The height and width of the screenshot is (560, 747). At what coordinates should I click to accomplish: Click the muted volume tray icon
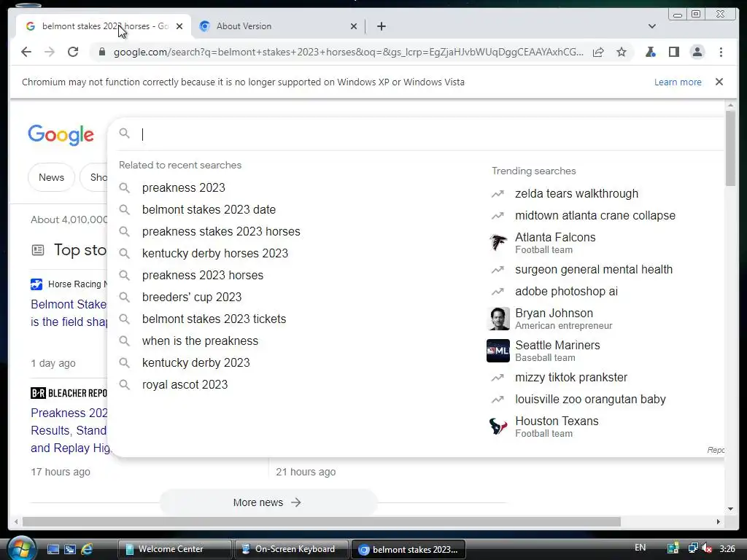pos(707,548)
